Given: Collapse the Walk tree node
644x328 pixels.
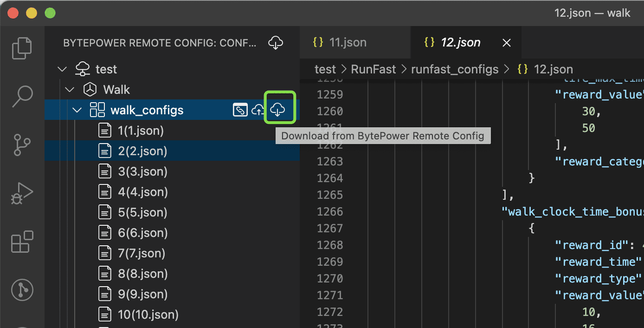Looking at the screenshot, I should pos(70,90).
